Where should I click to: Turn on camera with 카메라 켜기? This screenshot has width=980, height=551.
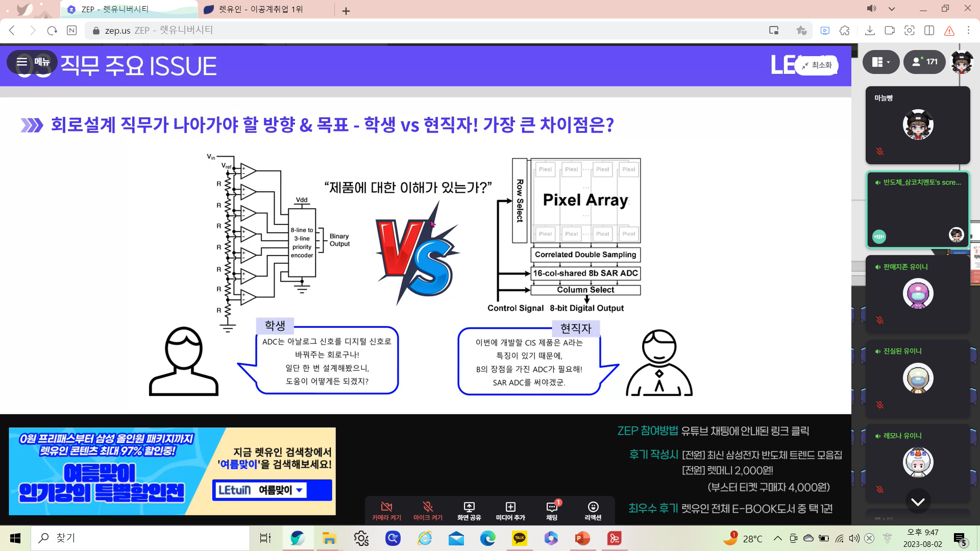tap(386, 510)
